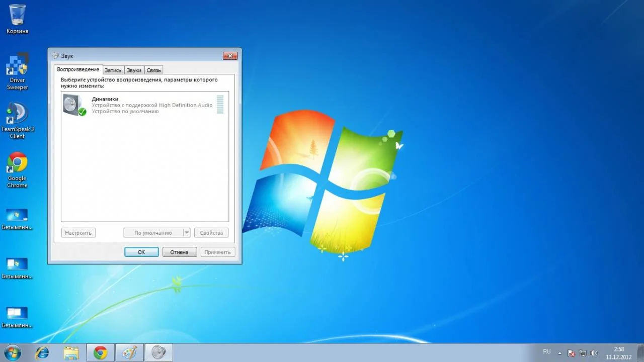The height and width of the screenshot is (362, 644).
Task: Expand the По умолчанию dropdown arrow
Action: (187, 233)
